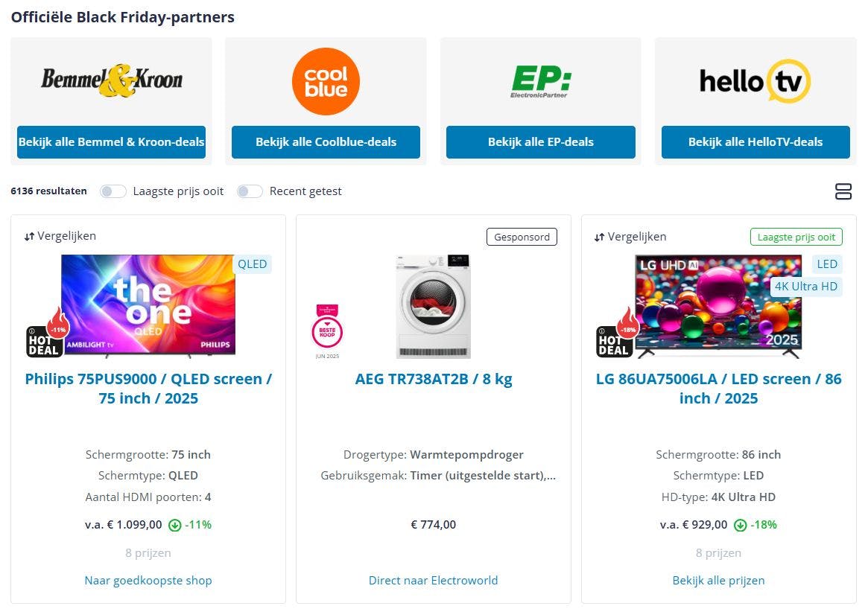Open Bekijk alle Bemmel & Kroon-deals
This screenshot has height=609, width=868.
pos(111,142)
